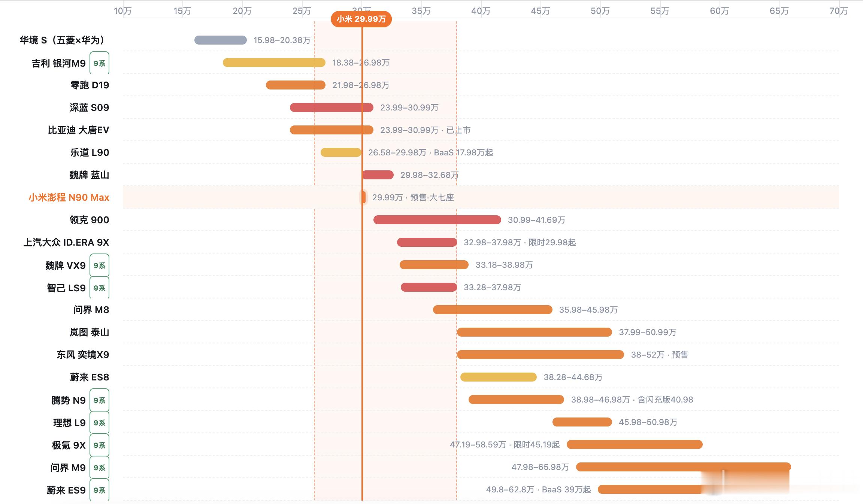This screenshot has width=863, height=504.
Task: Click the 37.99–50.99万 price text
Action: (648, 332)
